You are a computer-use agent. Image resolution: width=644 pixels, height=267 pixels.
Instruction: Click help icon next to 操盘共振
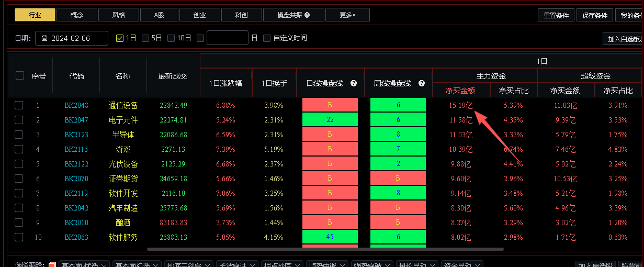[307, 15]
